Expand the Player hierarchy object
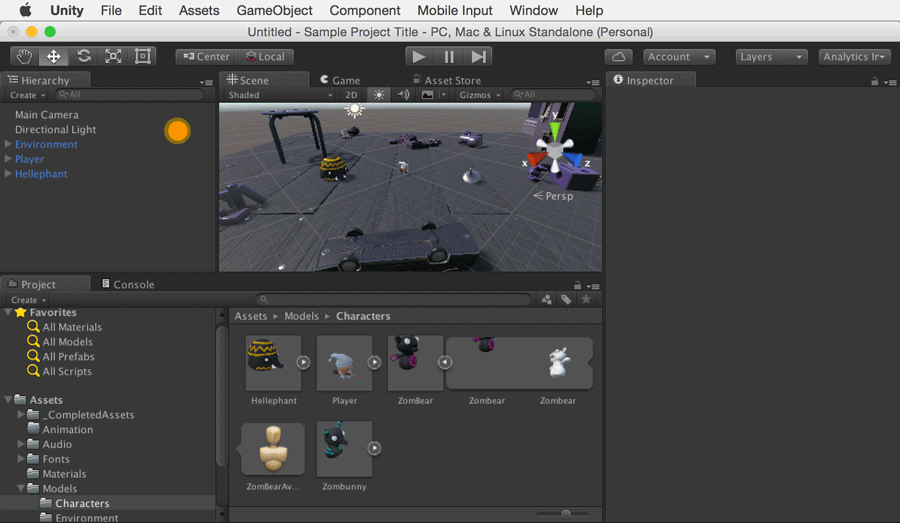 pyautogui.click(x=8, y=158)
